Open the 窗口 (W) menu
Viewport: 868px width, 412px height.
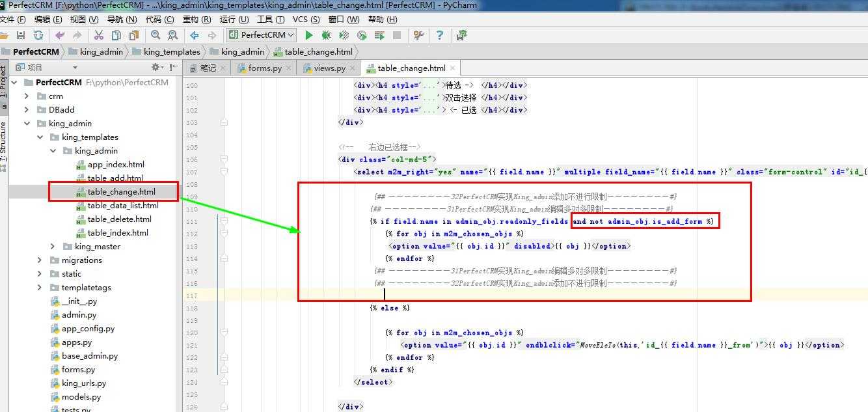(x=345, y=20)
